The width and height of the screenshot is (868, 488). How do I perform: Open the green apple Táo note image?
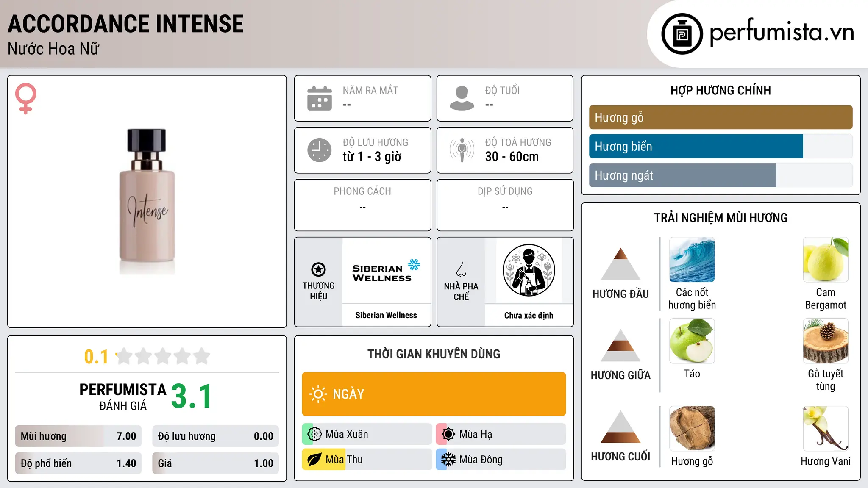pyautogui.click(x=692, y=341)
